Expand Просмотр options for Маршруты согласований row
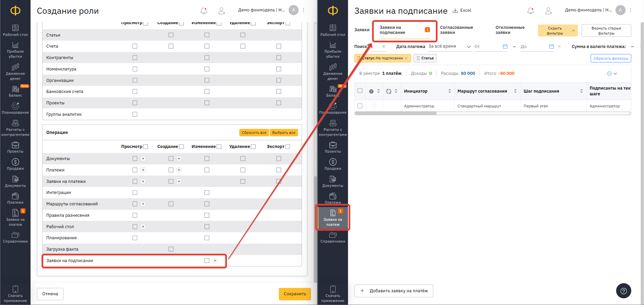The image size is (644, 305). click(143, 204)
